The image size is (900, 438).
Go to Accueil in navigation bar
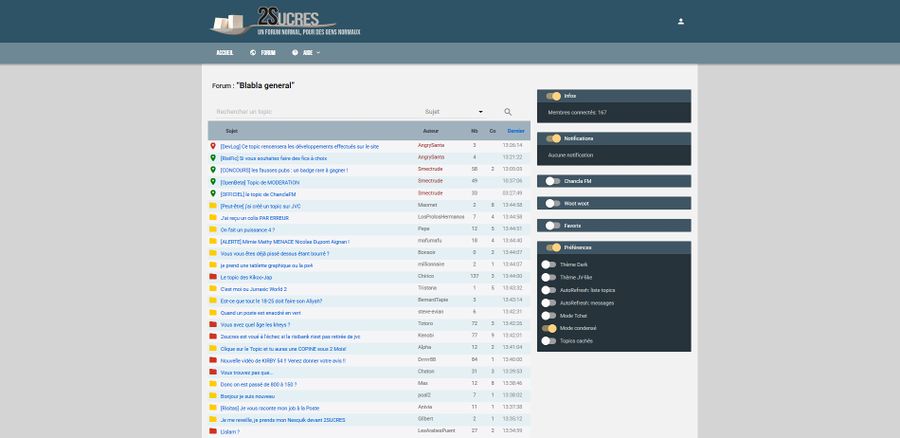(225, 52)
